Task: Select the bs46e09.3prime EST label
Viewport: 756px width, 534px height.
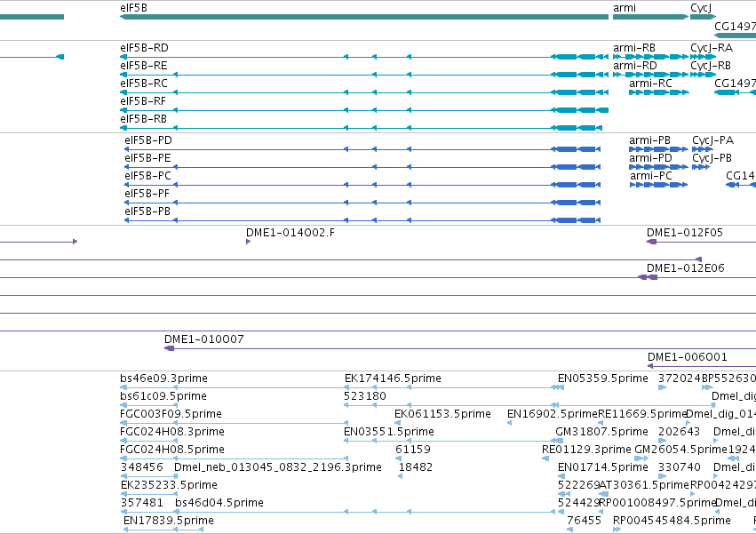Action: click(x=164, y=379)
